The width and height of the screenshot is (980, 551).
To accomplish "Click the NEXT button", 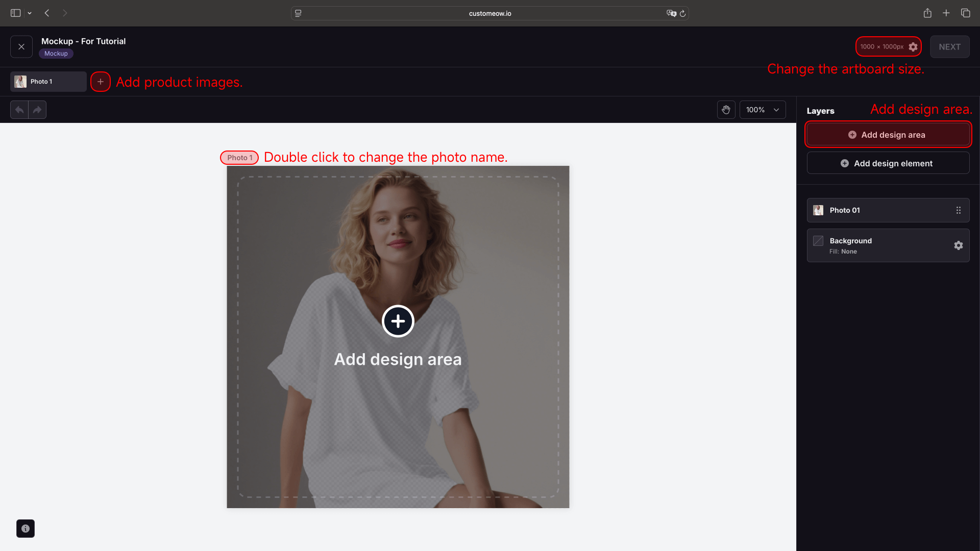I will (949, 46).
